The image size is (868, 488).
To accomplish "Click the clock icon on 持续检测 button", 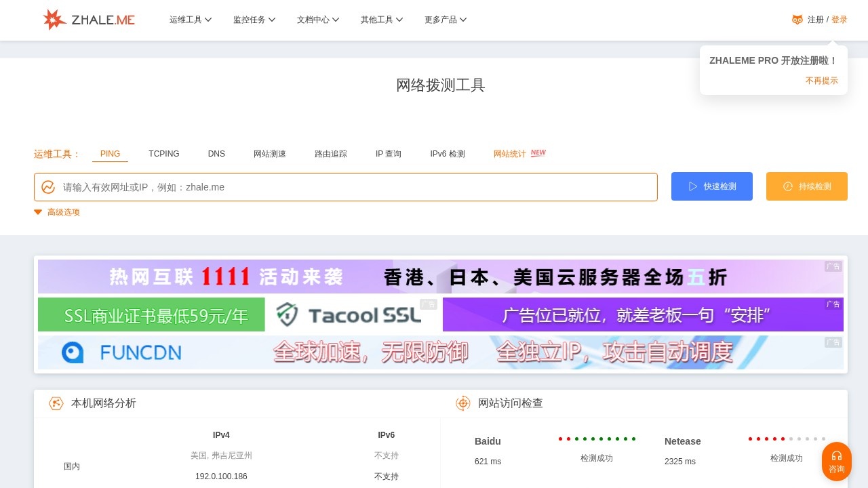I will (x=787, y=186).
